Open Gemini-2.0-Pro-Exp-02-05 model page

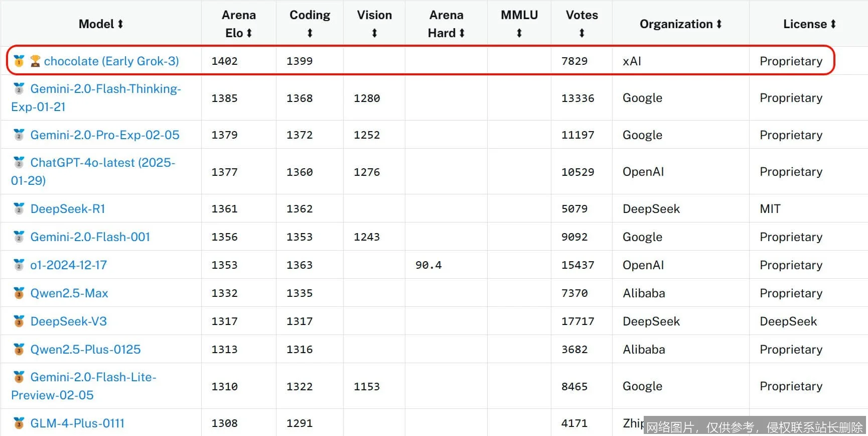coord(105,135)
